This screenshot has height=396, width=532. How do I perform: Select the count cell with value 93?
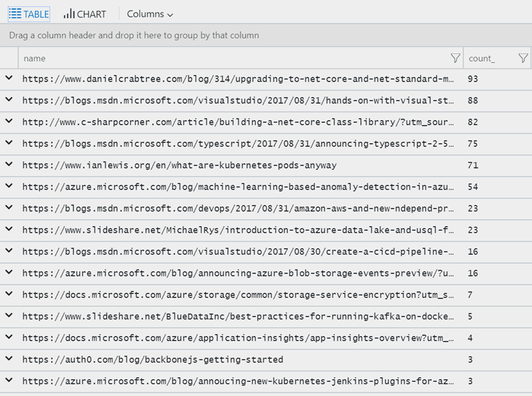pos(473,79)
